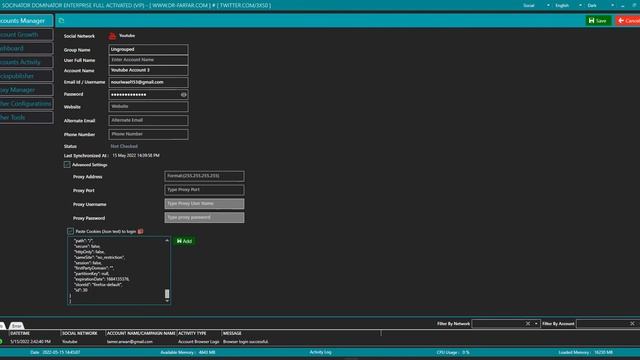Click the Alternate Email input field
The width and height of the screenshot is (640, 360).
[x=148, y=120]
